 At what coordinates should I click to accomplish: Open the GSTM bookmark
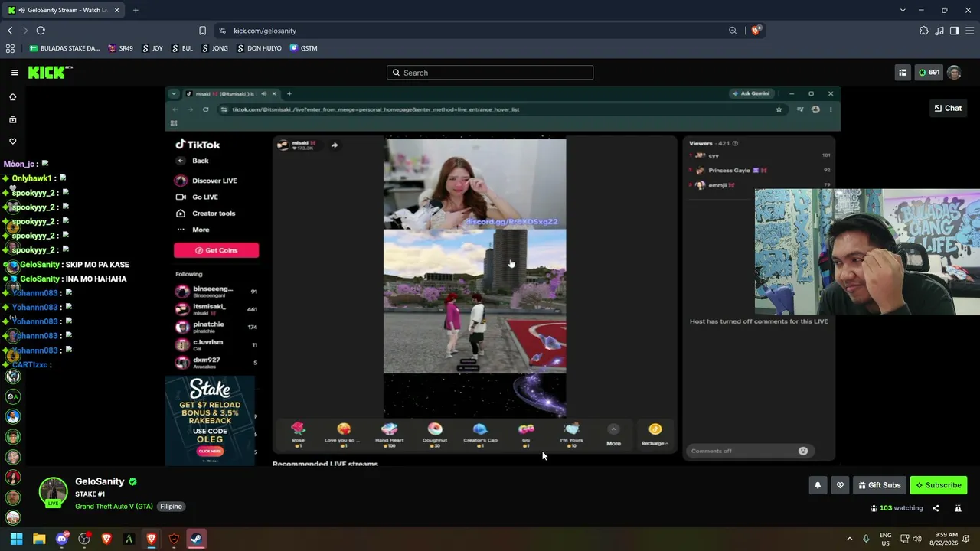coord(303,48)
